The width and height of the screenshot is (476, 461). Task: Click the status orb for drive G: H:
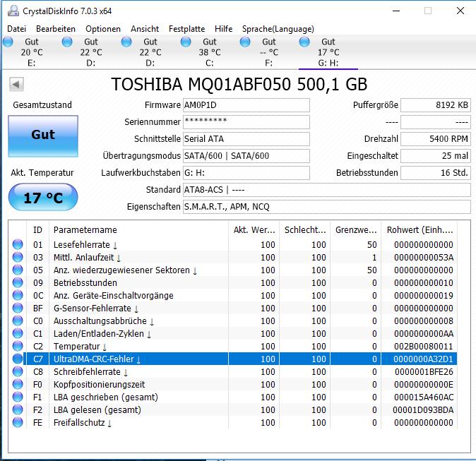tap(304, 42)
